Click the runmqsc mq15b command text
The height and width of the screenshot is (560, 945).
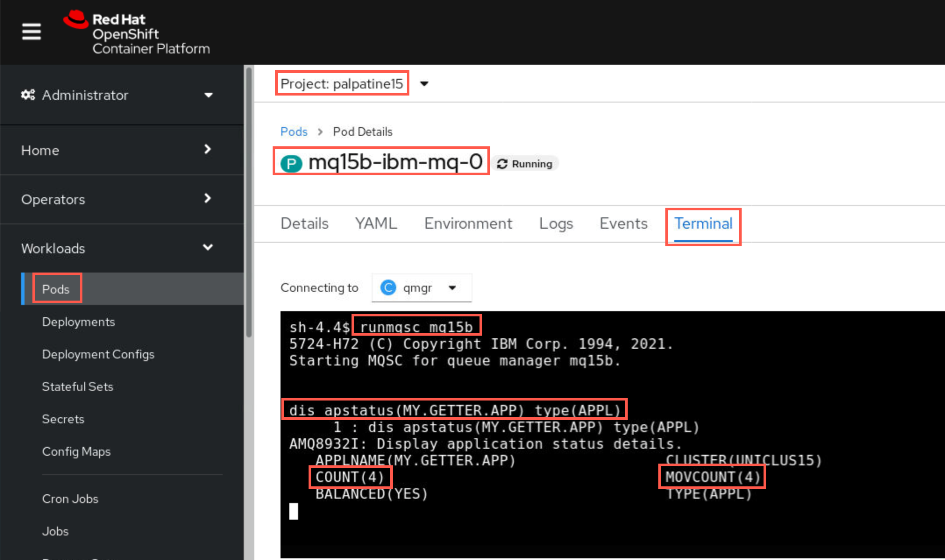[416, 327]
